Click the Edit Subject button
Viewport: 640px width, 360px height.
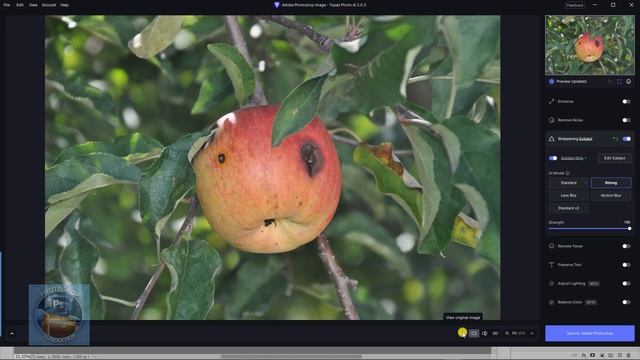click(x=614, y=158)
